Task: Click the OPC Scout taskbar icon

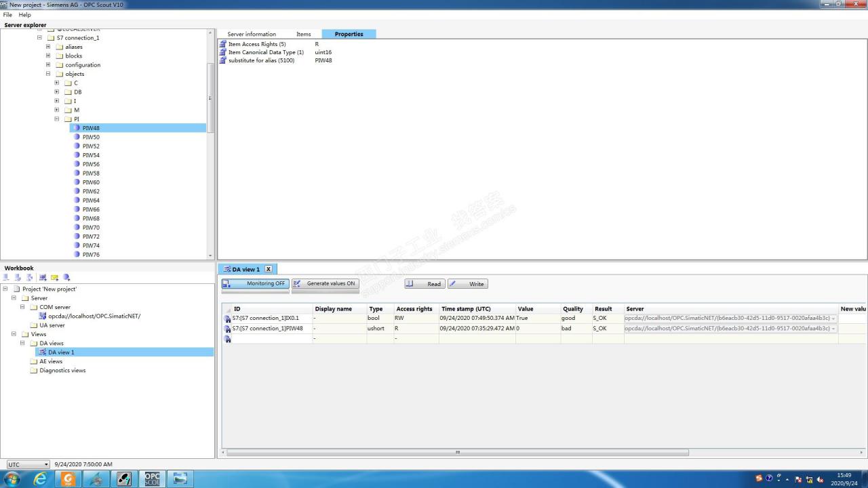Action: click(152, 479)
